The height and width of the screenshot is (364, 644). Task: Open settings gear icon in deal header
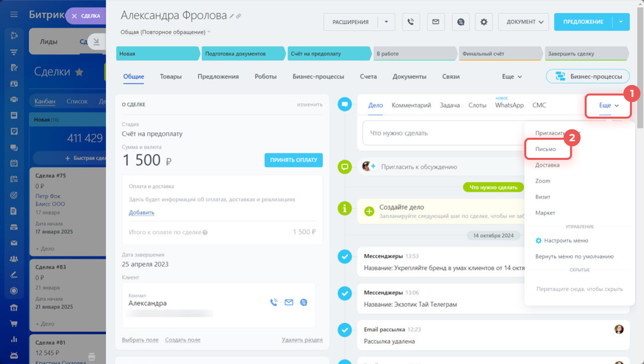tap(484, 22)
